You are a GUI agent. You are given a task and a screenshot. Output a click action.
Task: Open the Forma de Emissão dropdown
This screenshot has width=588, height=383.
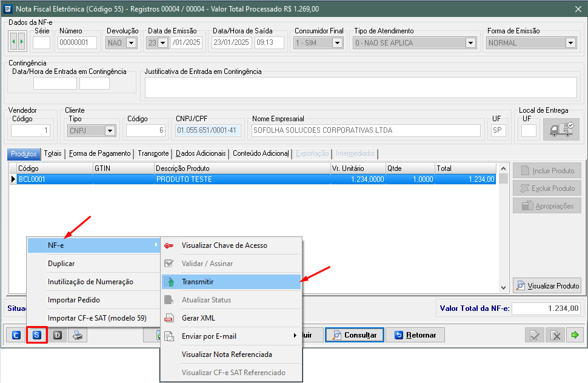pyautogui.click(x=570, y=43)
